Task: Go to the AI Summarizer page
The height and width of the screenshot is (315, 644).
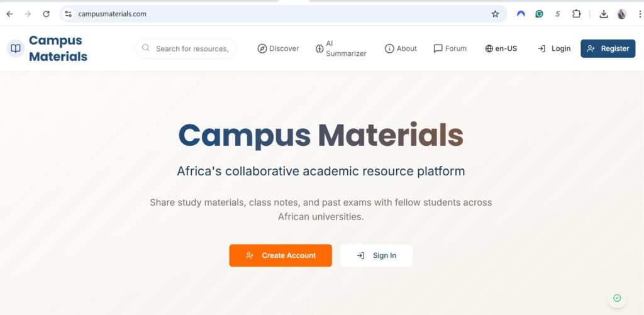Action: tap(341, 48)
